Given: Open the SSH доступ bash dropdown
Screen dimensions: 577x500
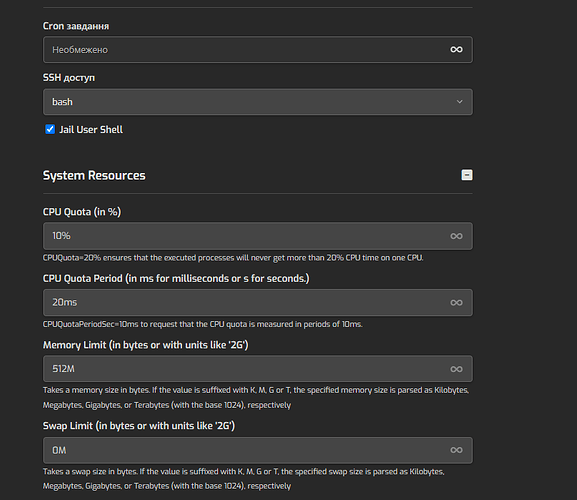Looking at the screenshot, I should (x=258, y=102).
